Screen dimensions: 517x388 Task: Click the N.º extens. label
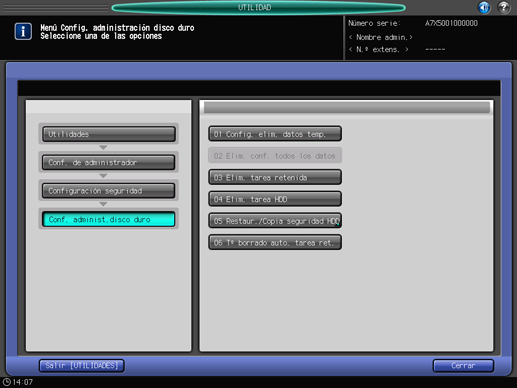[379, 49]
